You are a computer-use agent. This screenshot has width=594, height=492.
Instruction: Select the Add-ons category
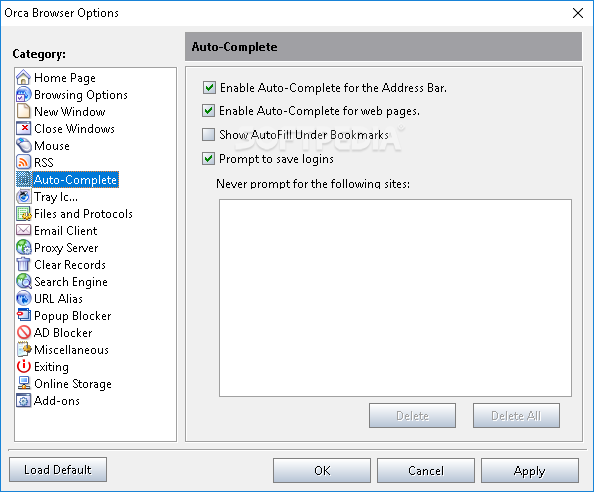click(57, 401)
